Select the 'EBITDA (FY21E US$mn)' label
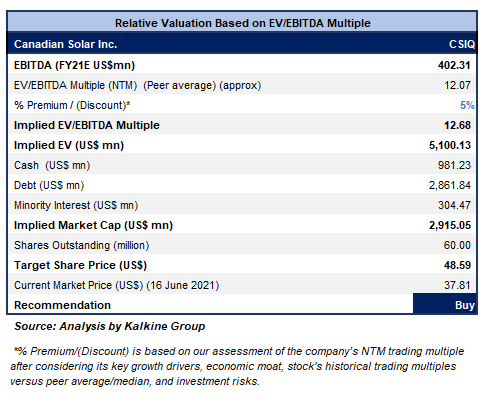This screenshot has height=402, width=492. click(x=74, y=65)
